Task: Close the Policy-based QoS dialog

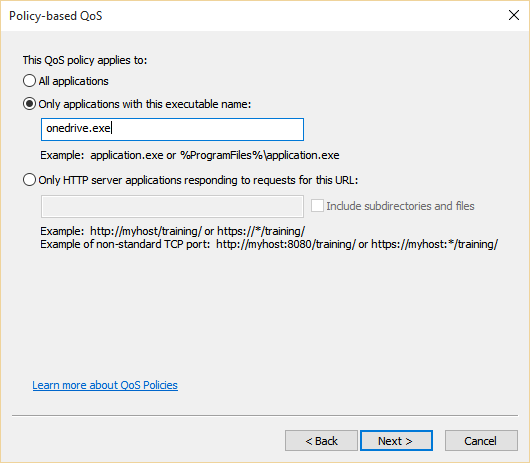Action: point(514,15)
